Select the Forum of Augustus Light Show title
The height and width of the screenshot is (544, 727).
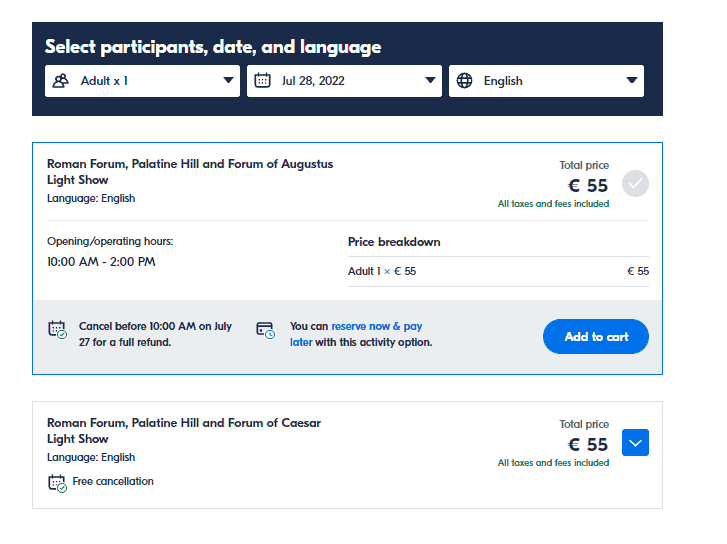pyautogui.click(x=190, y=172)
